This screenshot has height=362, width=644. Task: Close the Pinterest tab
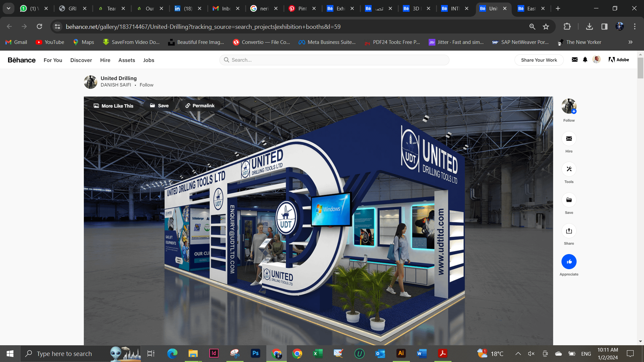coord(314,8)
